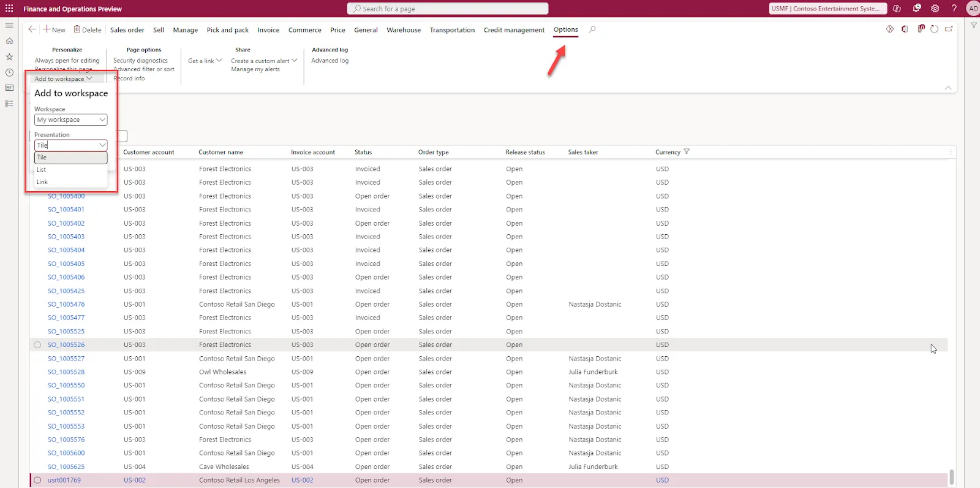
Task: Open the AD user account avatar
Action: click(x=973, y=9)
